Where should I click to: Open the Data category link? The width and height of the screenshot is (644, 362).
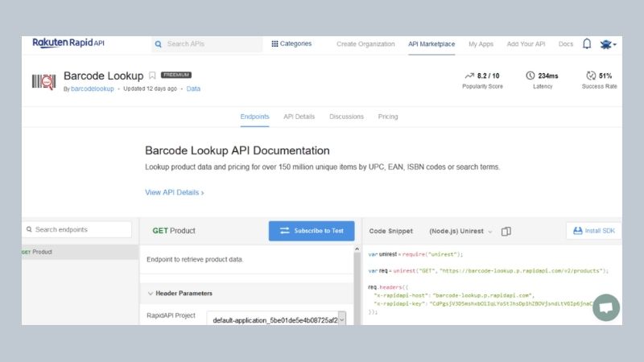193,88
